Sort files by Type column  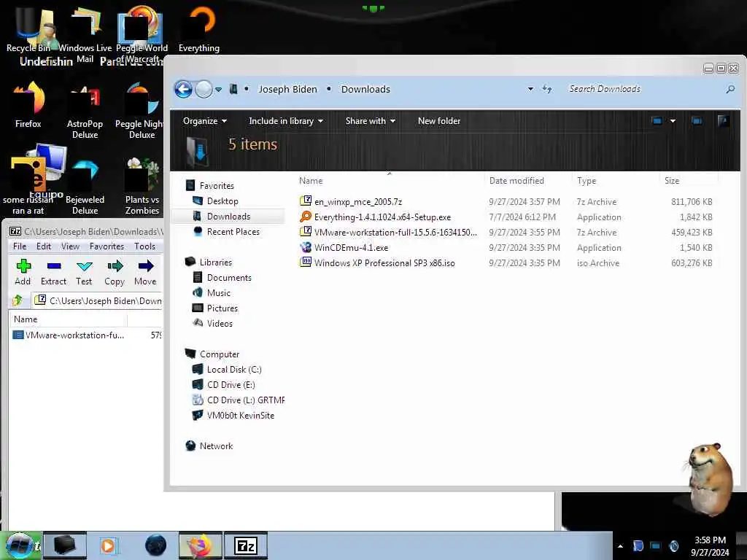pyautogui.click(x=587, y=181)
